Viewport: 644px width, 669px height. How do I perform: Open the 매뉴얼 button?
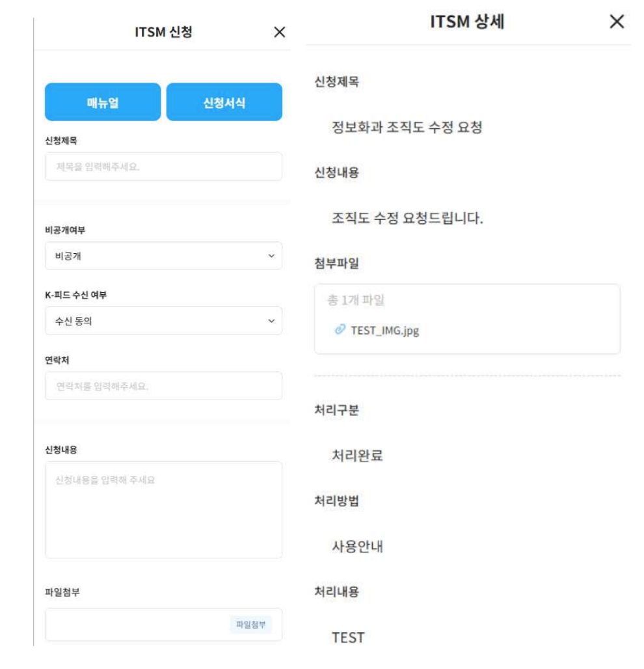click(x=103, y=102)
